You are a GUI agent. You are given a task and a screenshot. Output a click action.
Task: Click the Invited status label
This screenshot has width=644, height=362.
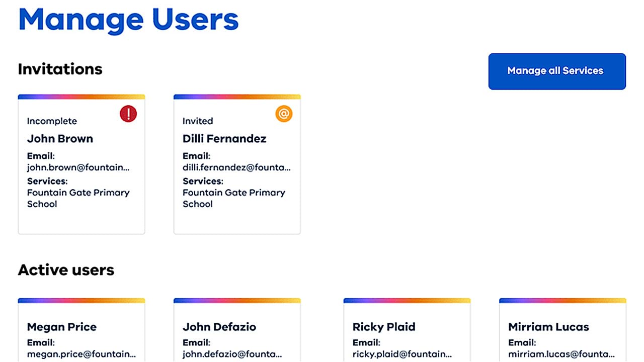pos(198,121)
